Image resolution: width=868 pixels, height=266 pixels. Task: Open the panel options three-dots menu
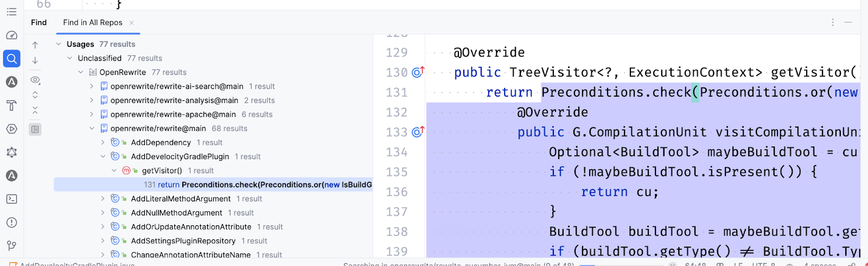(x=833, y=22)
